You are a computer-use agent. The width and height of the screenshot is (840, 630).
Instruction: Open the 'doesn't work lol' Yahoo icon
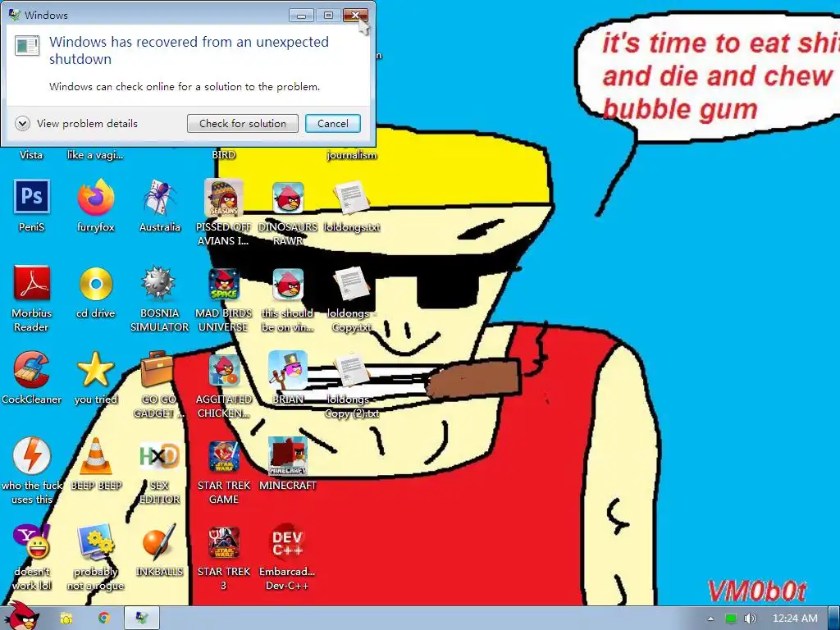(x=32, y=542)
